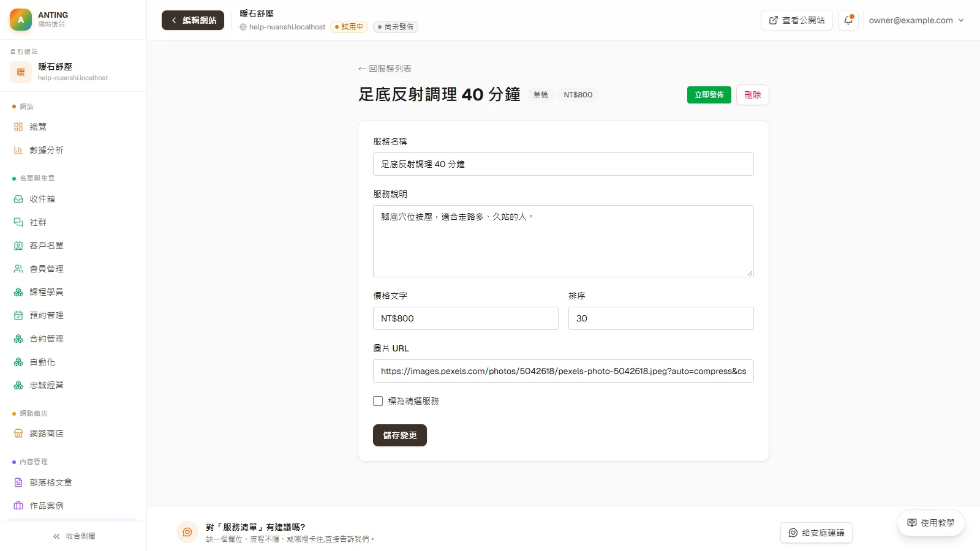
Task: Focus the 價格文字 field showing NT$800
Action: [x=466, y=318]
